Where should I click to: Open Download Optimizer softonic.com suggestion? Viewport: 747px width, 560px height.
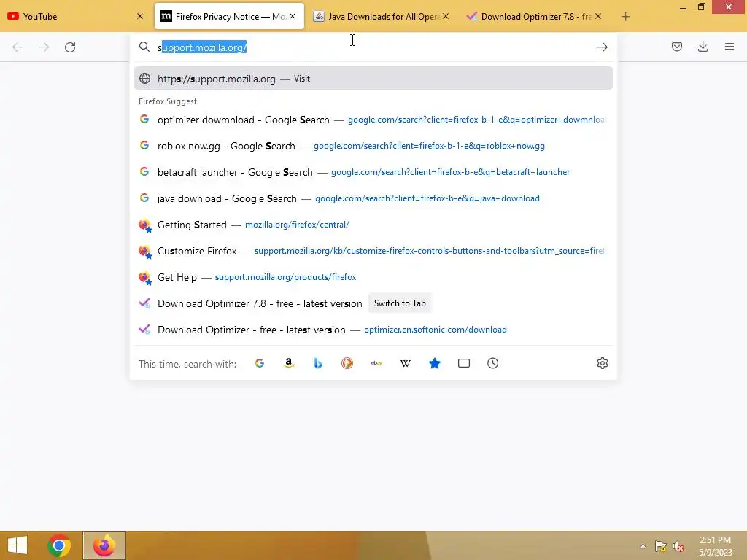coord(373,330)
